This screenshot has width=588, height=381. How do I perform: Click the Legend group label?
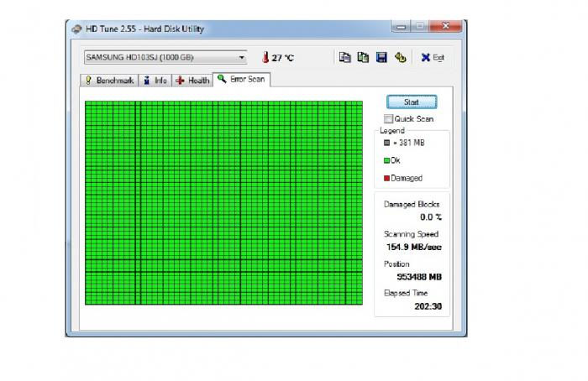(392, 131)
